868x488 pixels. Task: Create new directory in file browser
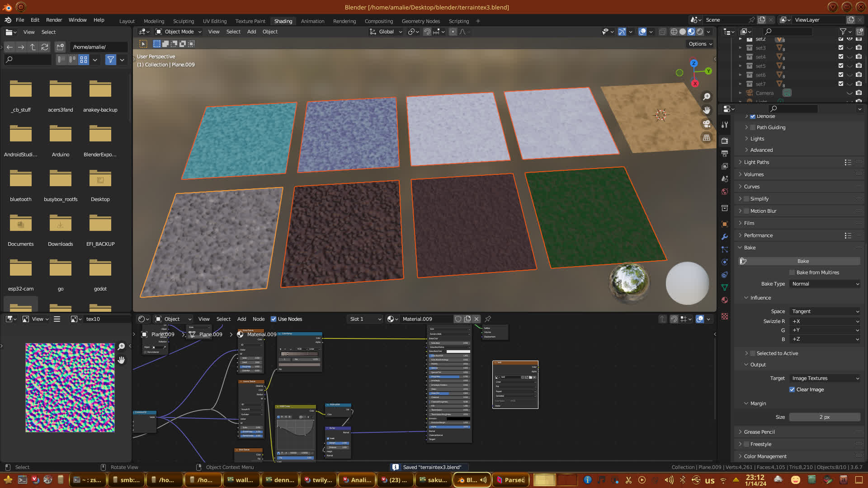coord(60,47)
